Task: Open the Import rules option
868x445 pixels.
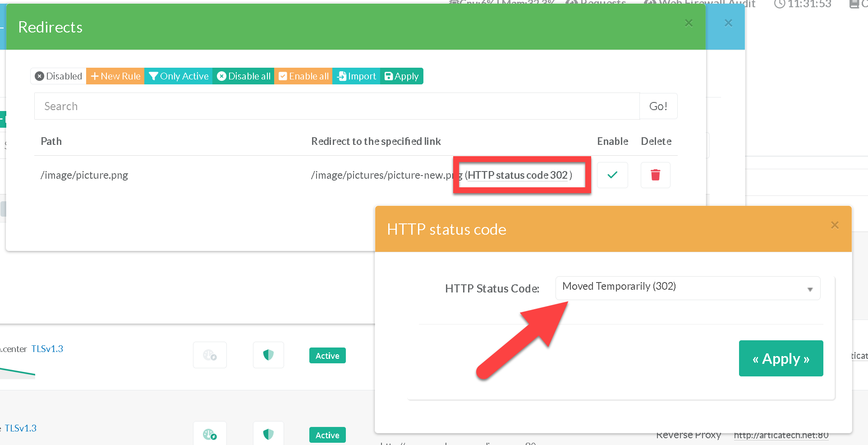Action: (356, 76)
